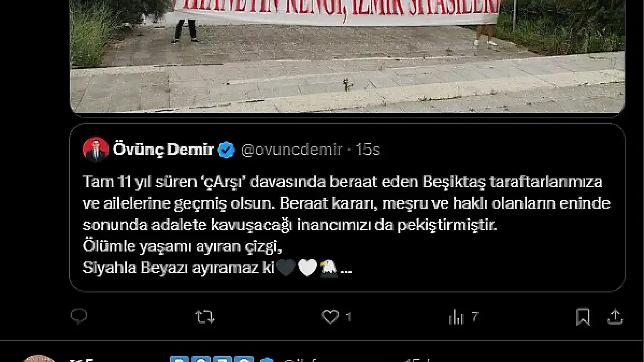Retweet the post using the repost icon
Image resolution: width=644 pixels, height=362 pixels.
click(205, 316)
